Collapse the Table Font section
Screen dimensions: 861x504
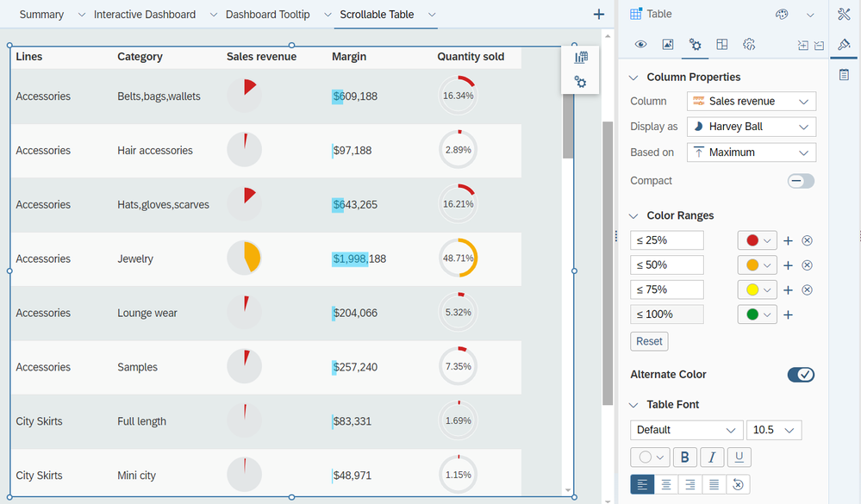(x=633, y=405)
